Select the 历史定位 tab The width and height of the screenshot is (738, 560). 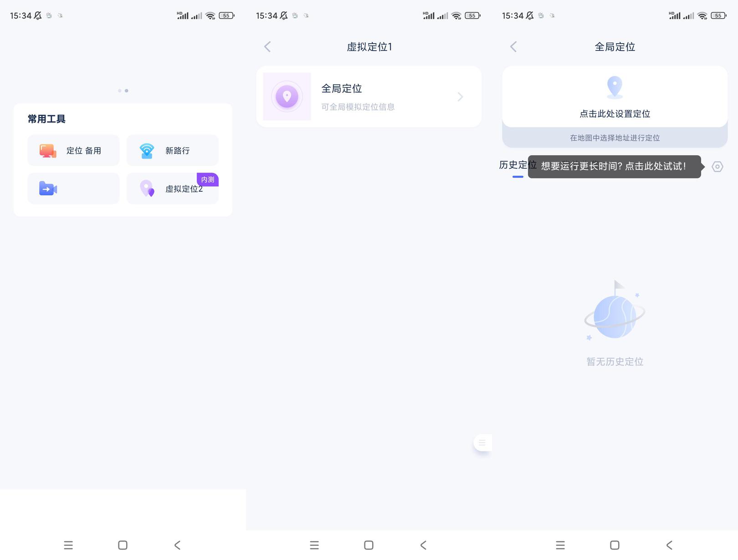(518, 165)
